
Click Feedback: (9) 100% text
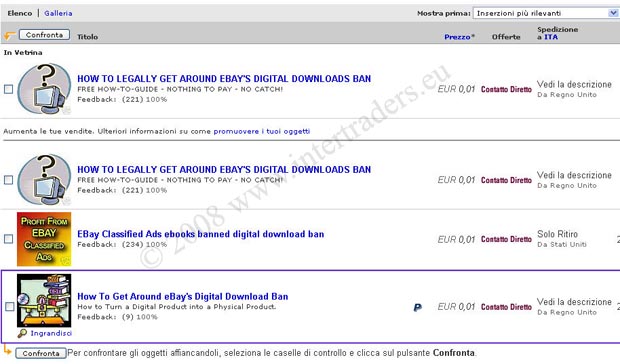[117, 317]
